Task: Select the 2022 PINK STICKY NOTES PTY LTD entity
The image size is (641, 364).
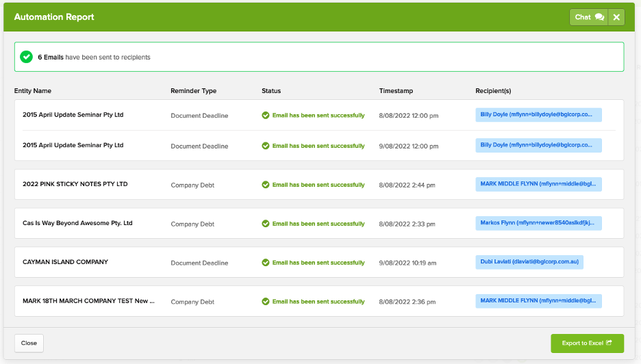Action: [x=75, y=184]
